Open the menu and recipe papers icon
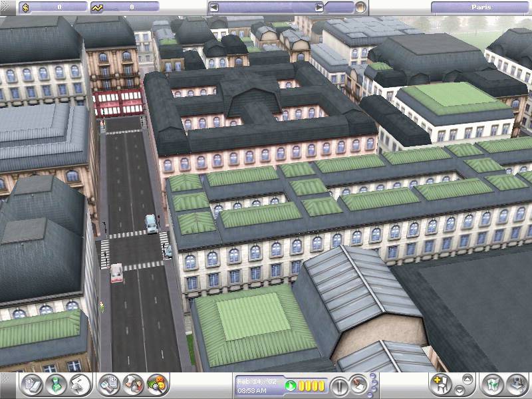Viewport: 532px width, 399px height. pos(110,384)
